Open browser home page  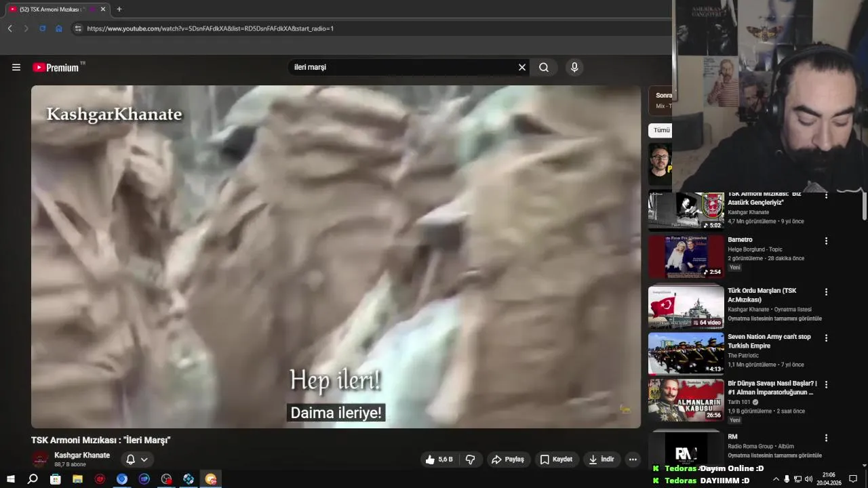click(59, 28)
